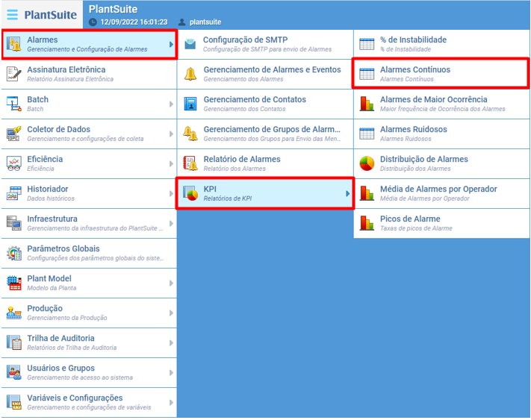Click the Variáveis e Configurações icon

(14, 402)
